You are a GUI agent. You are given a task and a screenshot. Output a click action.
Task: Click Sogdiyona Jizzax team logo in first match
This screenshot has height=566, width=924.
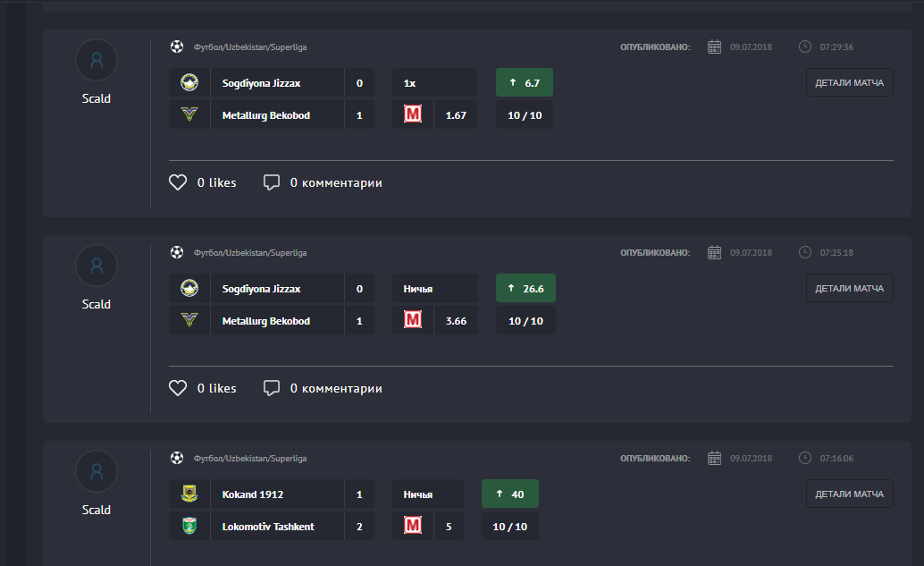189,83
